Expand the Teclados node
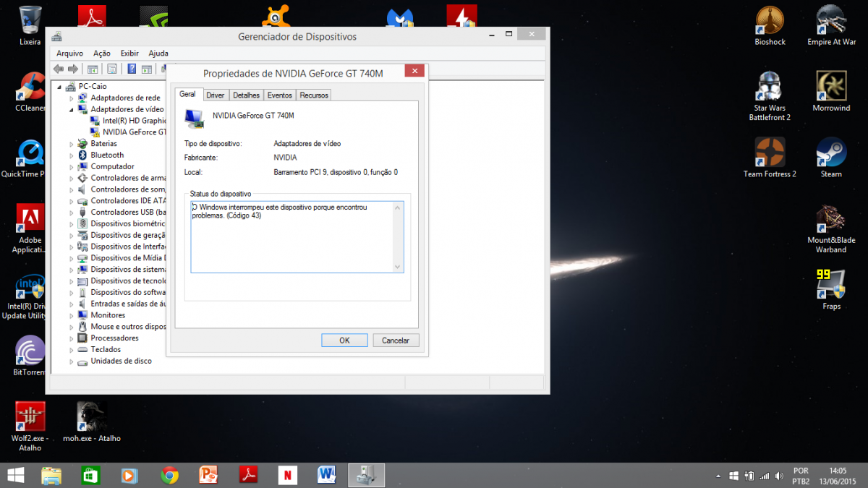Image resolution: width=868 pixels, height=488 pixels. (x=72, y=349)
